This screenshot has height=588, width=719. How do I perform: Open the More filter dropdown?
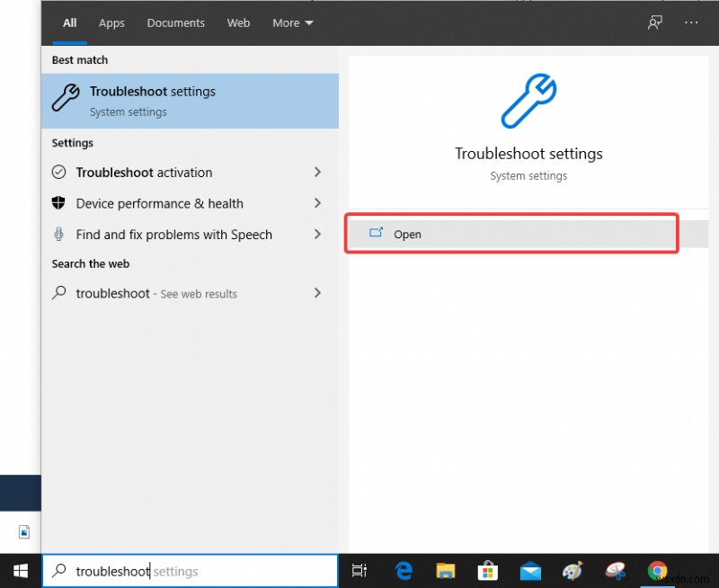tap(292, 22)
